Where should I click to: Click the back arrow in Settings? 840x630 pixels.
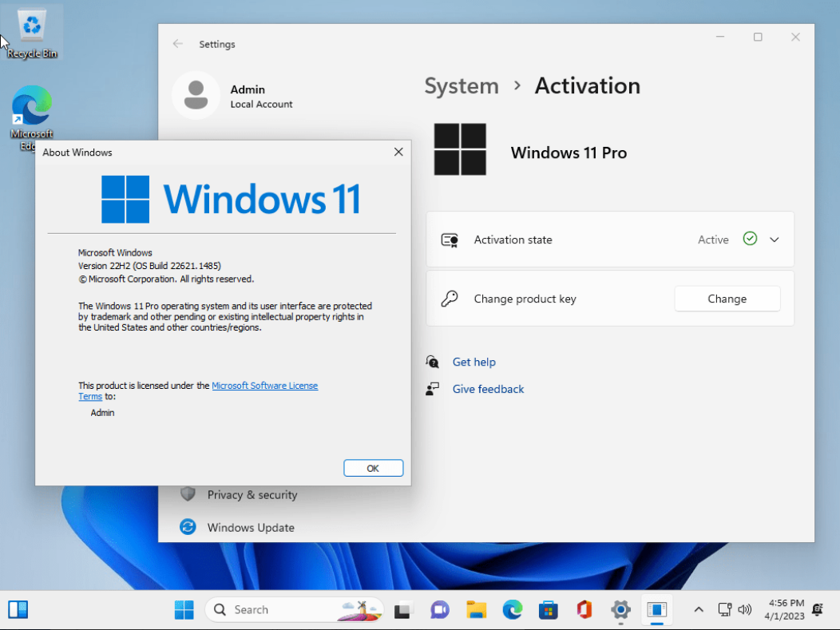[x=178, y=44]
